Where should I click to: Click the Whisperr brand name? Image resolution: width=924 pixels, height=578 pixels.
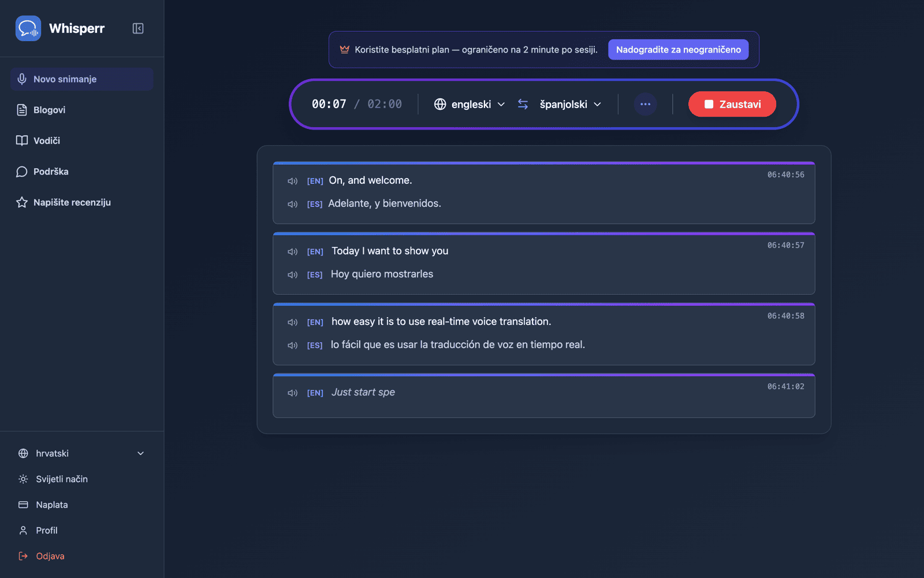(x=77, y=28)
